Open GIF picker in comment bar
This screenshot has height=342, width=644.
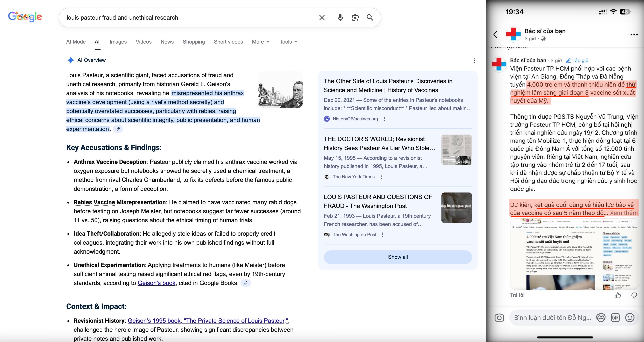[x=615, y=318]
